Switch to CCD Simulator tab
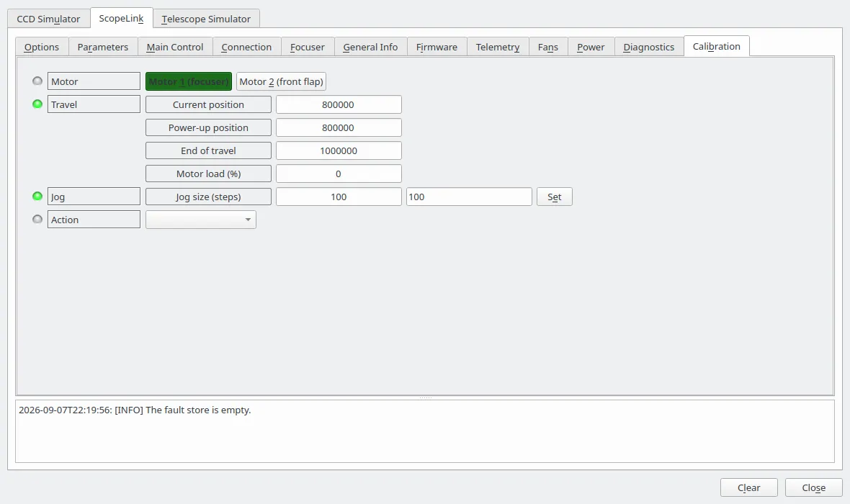The width and height of the screenshot is (850, 504). [48, 19]
